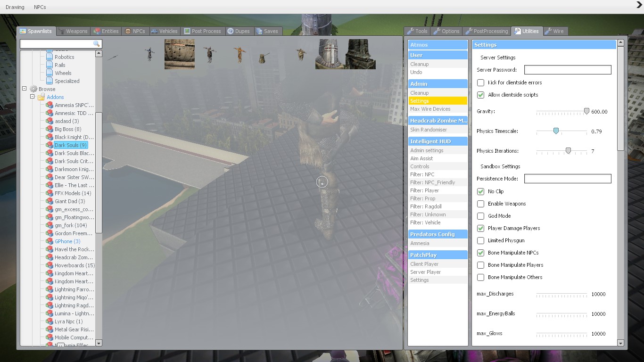The width and height of the screenshot is (644, 362).
Task: Open Aim Assist settings
Action: (438, 158)
